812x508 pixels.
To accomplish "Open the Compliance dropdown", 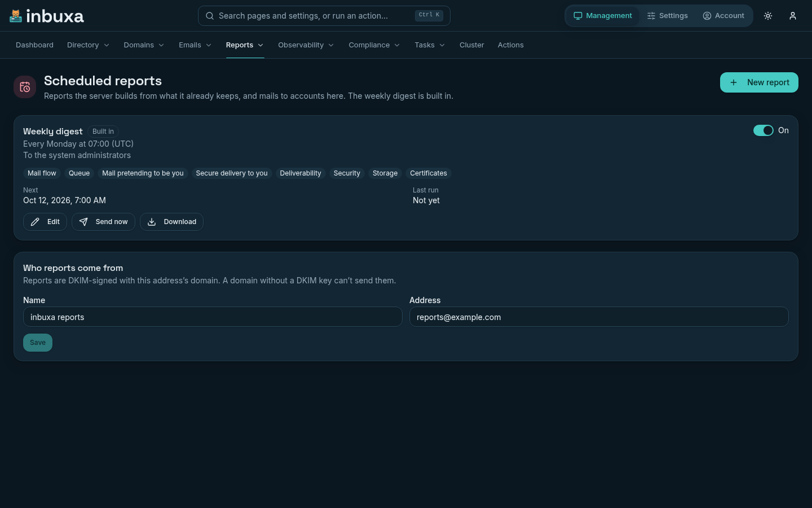I will click(374, 45).
